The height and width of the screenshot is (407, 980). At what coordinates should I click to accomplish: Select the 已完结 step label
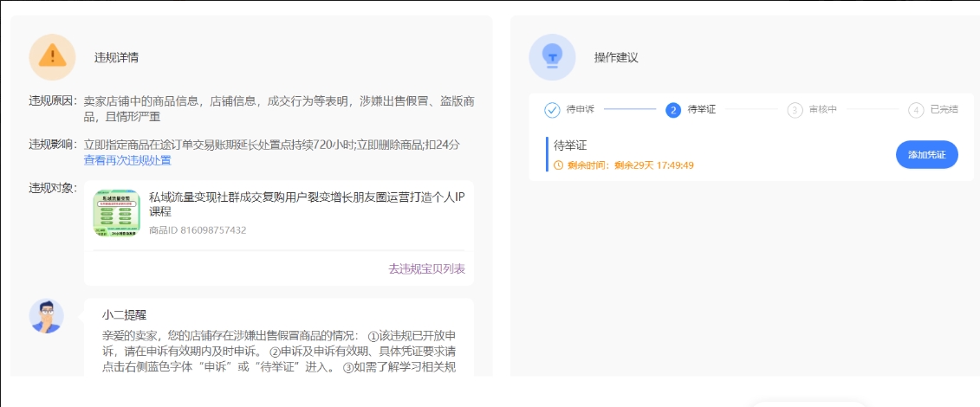[944, 110]
